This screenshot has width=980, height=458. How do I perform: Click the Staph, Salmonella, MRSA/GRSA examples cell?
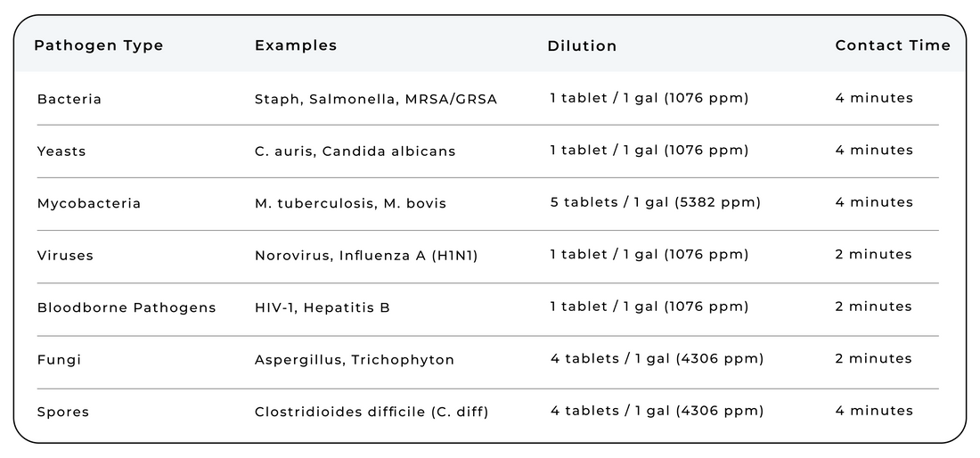tap(376, 99)
